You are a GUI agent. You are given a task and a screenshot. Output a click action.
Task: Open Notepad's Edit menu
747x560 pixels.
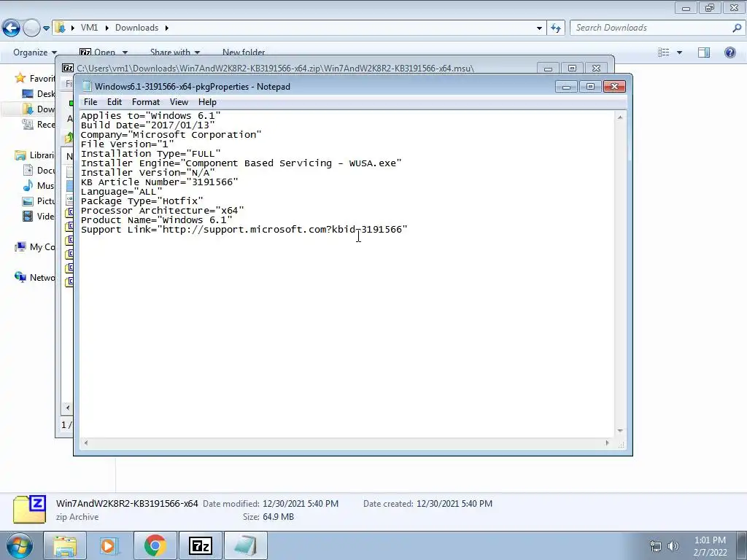tap(114, 102)
